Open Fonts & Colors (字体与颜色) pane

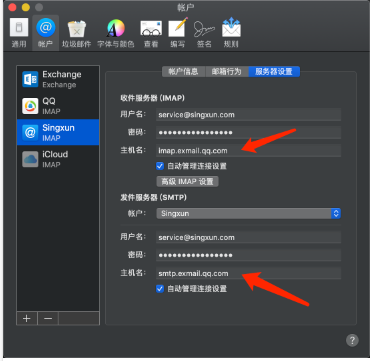click(x=116, y=33)
